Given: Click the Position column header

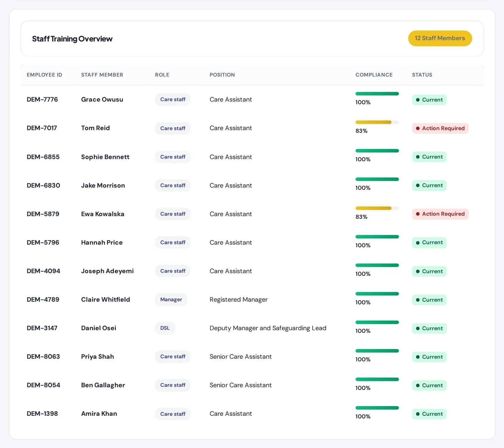Looking at the screenshot, I should 222,75.
